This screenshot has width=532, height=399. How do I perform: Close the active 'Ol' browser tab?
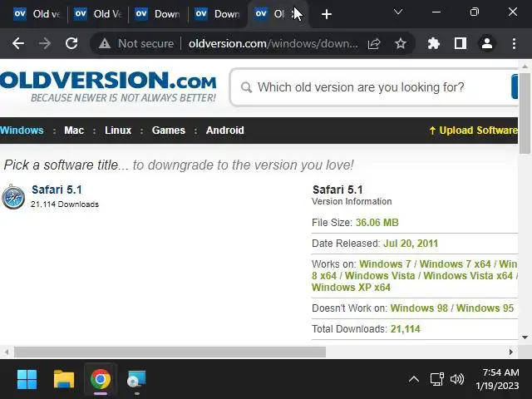pyautogui.click(x=296, y=14)
